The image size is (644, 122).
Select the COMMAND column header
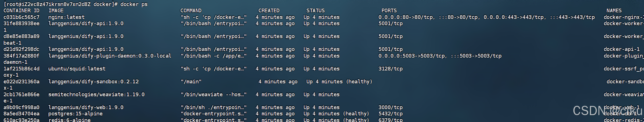coord(191,11)
